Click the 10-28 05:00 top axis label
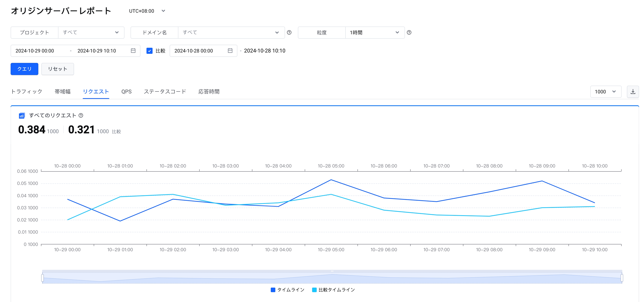The image size is (644, 302). 331,166
